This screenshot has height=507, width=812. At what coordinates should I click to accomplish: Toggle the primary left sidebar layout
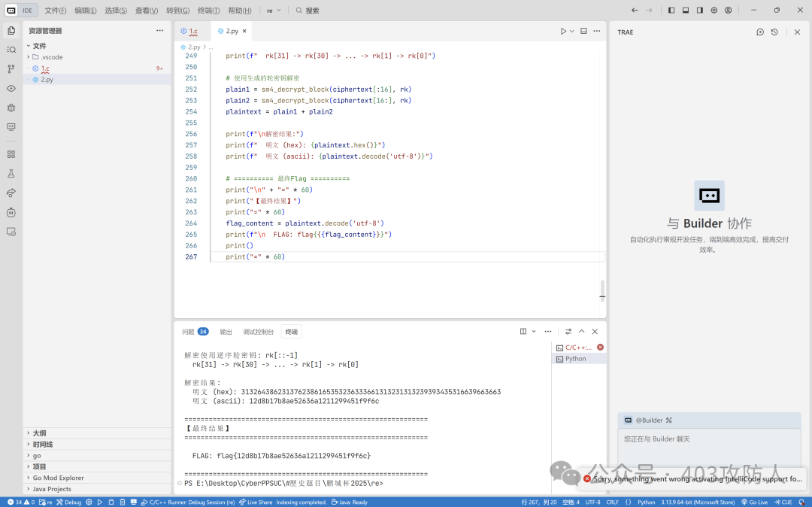tap(671, 11)
